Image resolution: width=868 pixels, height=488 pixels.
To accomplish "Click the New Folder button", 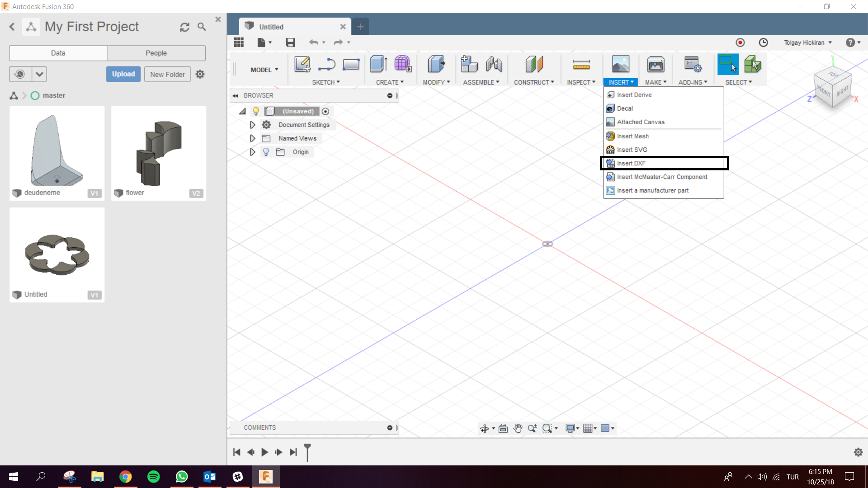I will pyautogui.click(x=167, y=74).
